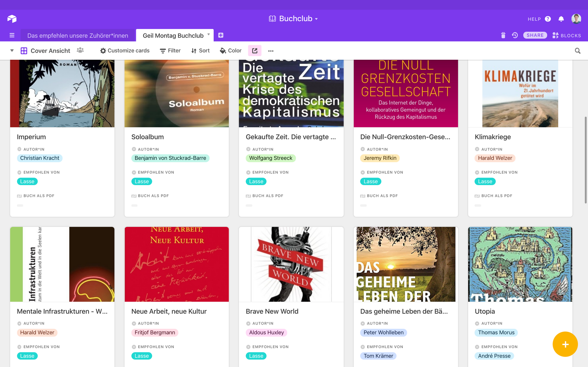Open the hamburger tables list menu

pos(12,35)
